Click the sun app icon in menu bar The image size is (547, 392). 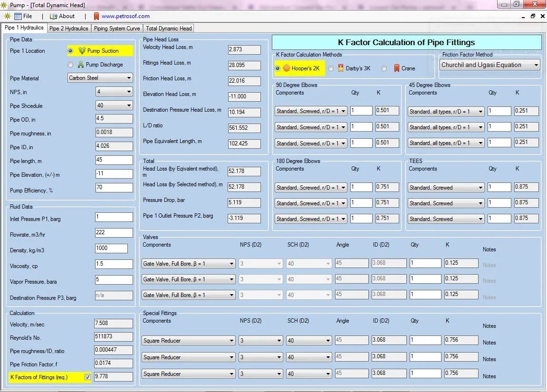pos(7,16)
